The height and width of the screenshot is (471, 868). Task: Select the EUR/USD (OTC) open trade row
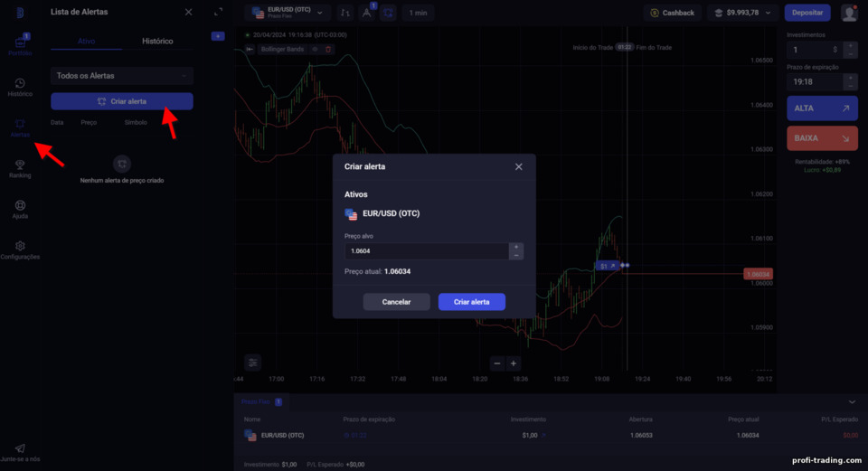[x=551, y=436]
